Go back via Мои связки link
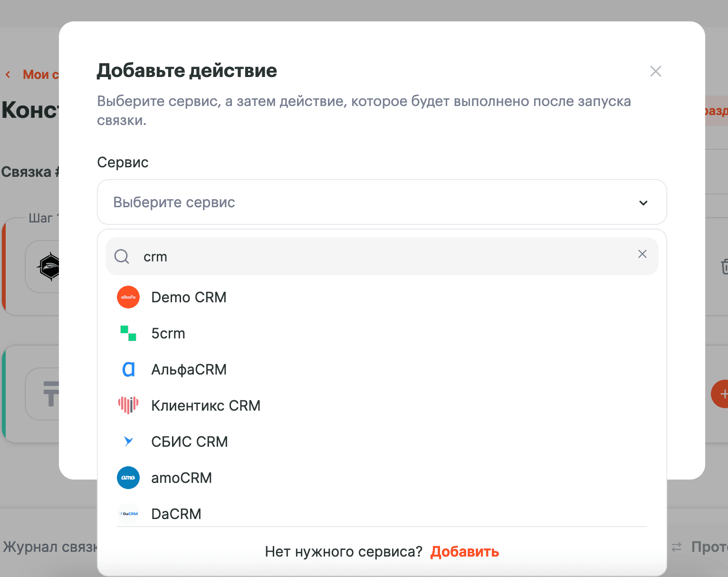The image size is (728, 577). coord(40,75)
